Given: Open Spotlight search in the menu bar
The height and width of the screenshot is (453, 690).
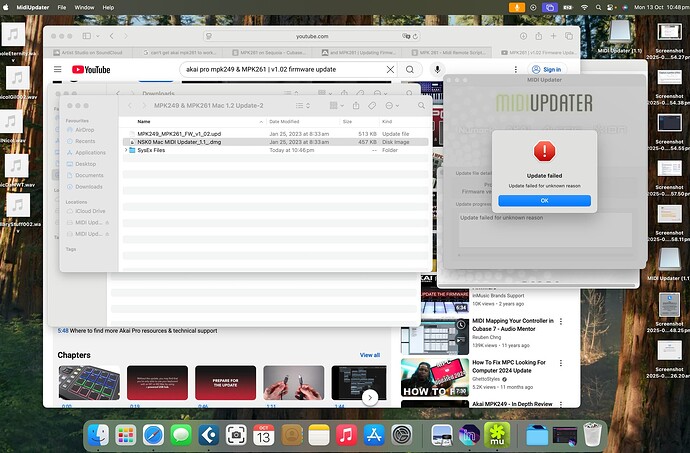Looking at the screenshot, I should [x=598, y=7].
